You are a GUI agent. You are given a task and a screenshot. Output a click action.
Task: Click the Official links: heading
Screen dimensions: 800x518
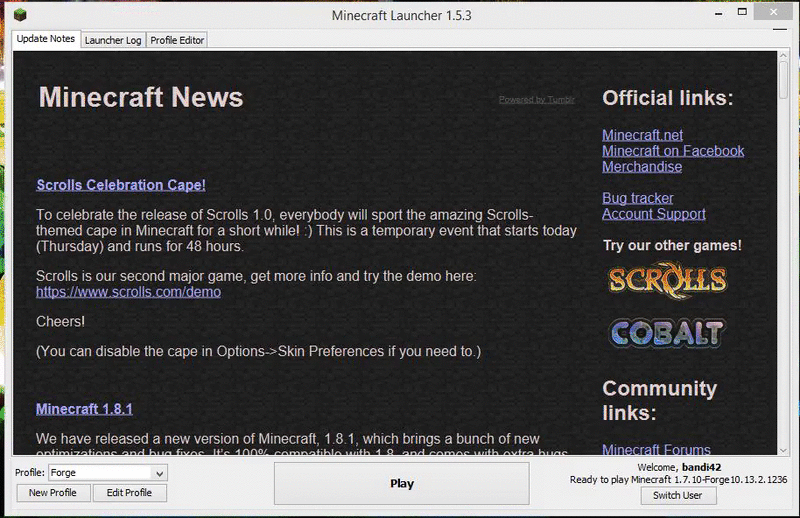point(668,98)
